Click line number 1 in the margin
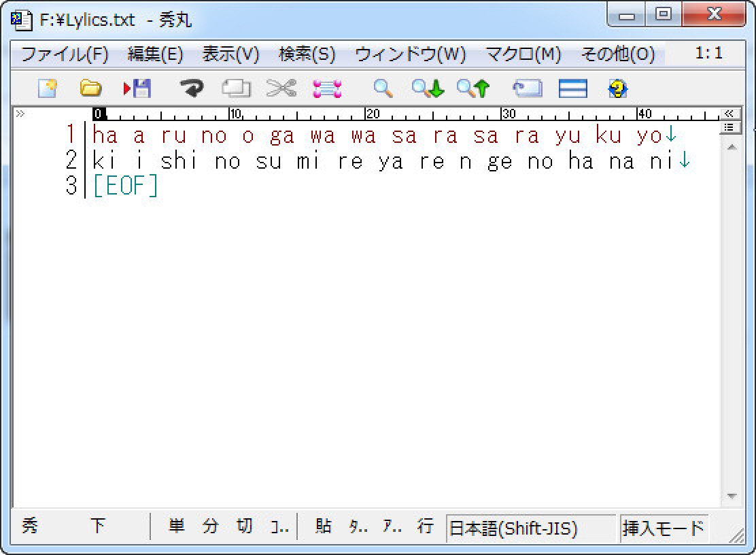This screenshot has height=555, width=756. tap(71, 135)
